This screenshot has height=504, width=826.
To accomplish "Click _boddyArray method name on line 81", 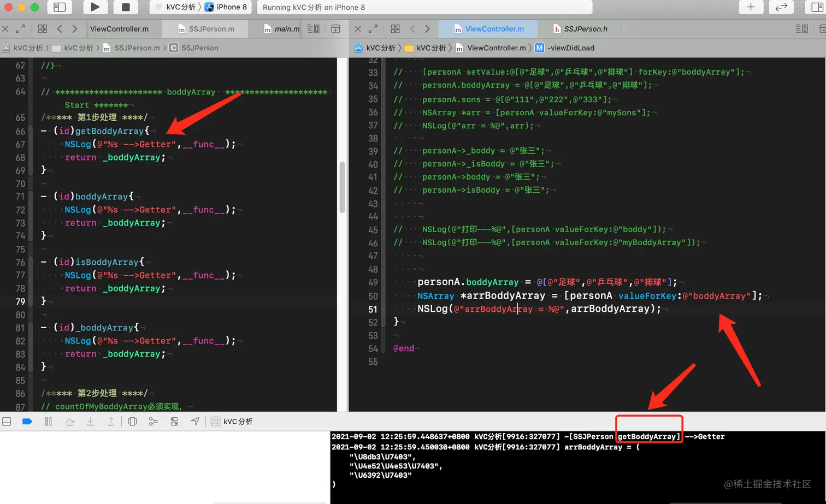I will (x=104, y=328).
